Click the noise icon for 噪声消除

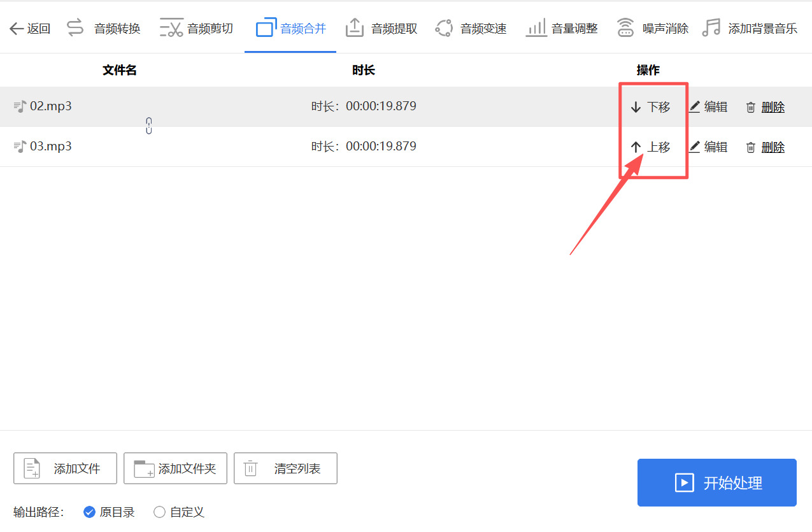pos(625,28)
